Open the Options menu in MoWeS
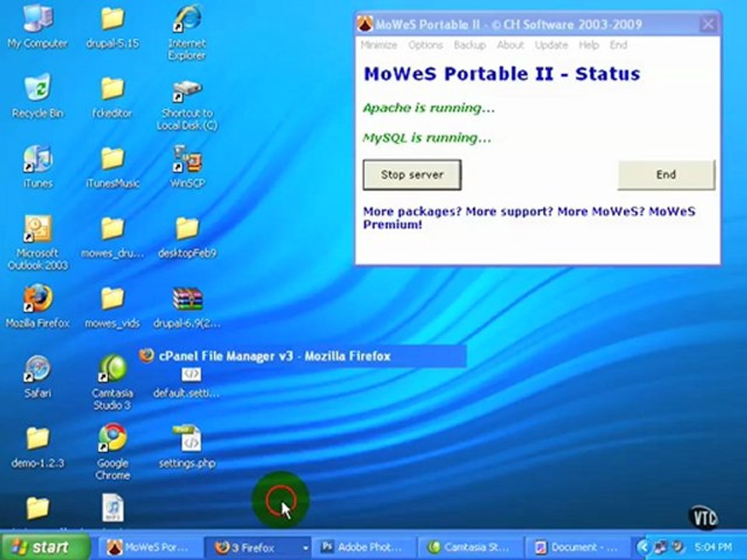The width and height of the screenshot is (747, 560). pos(426,45)
